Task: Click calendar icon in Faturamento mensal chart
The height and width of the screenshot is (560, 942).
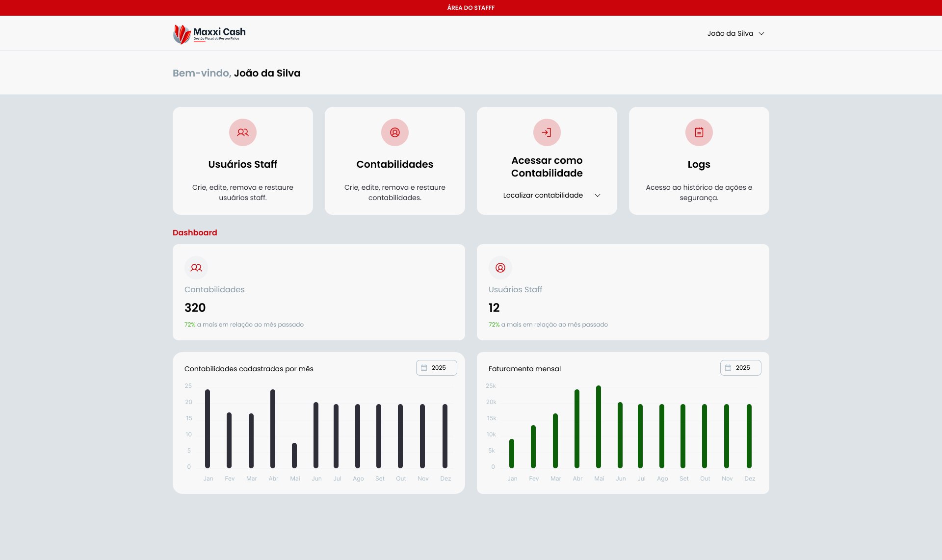Action: 728,368
